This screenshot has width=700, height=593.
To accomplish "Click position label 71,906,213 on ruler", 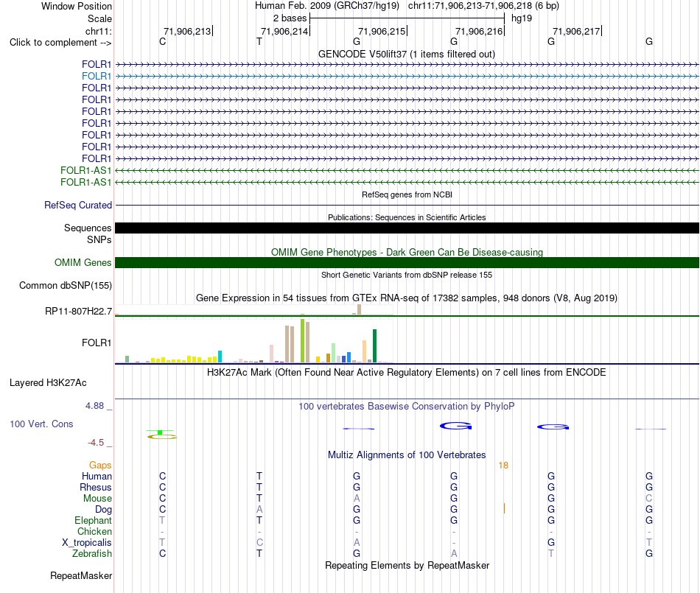I will click(x=187, y=31).
